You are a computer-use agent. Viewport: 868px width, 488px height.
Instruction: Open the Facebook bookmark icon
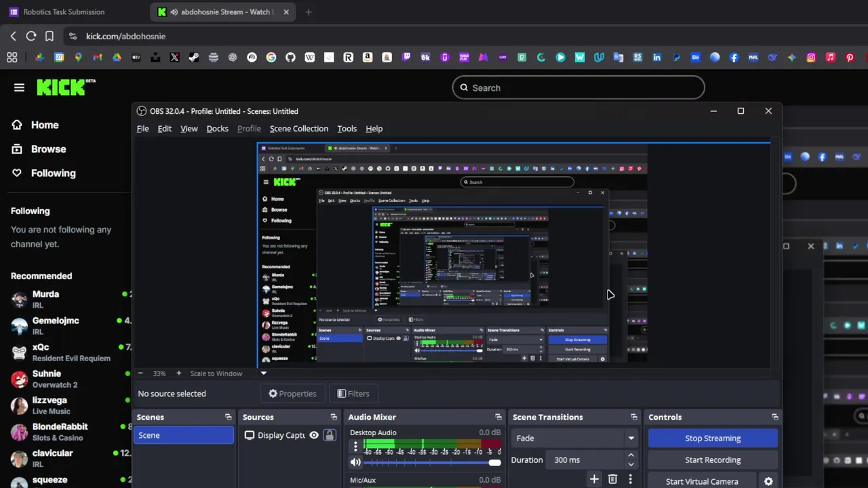coord(734,58)
